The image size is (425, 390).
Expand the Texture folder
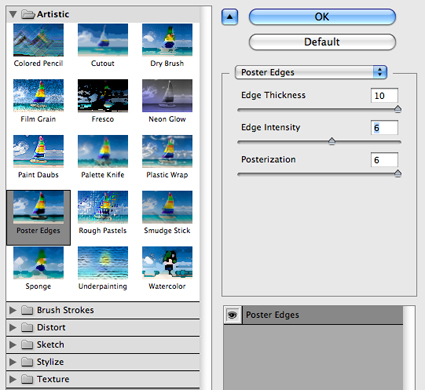13,379
